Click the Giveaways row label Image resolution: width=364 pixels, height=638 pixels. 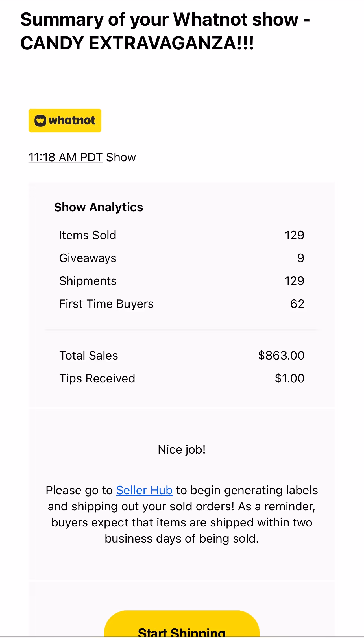click(x=88, y=258)
